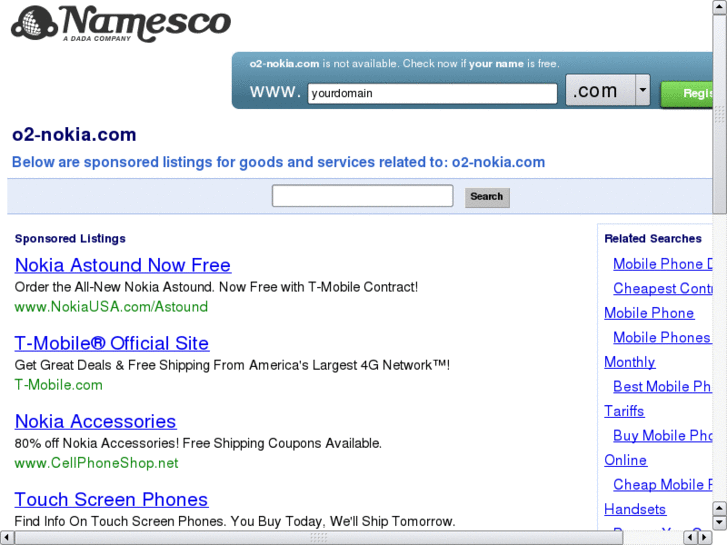The image size is (727, 545).
Task: Open the .com extension dropdown
Action: (x=608, y=90)
